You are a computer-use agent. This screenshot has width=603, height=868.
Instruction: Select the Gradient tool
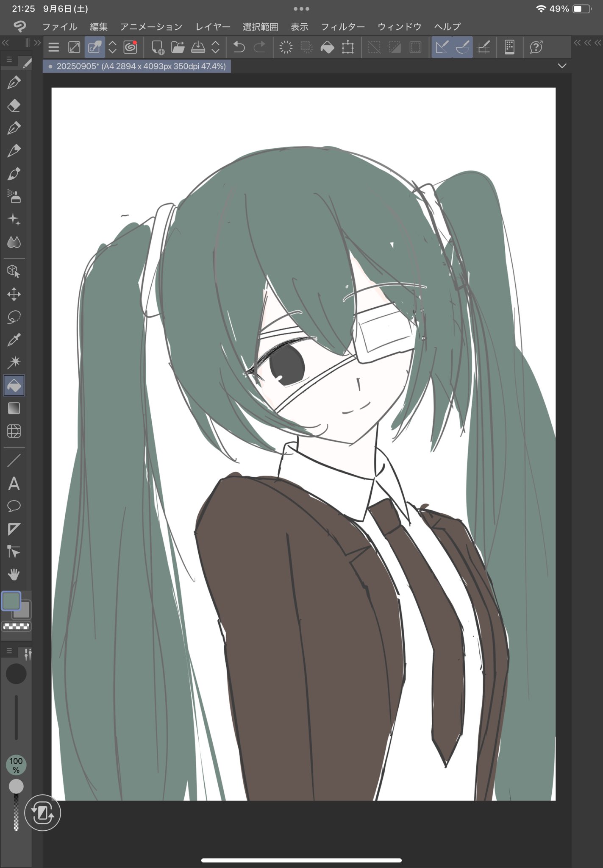[14, 409]
